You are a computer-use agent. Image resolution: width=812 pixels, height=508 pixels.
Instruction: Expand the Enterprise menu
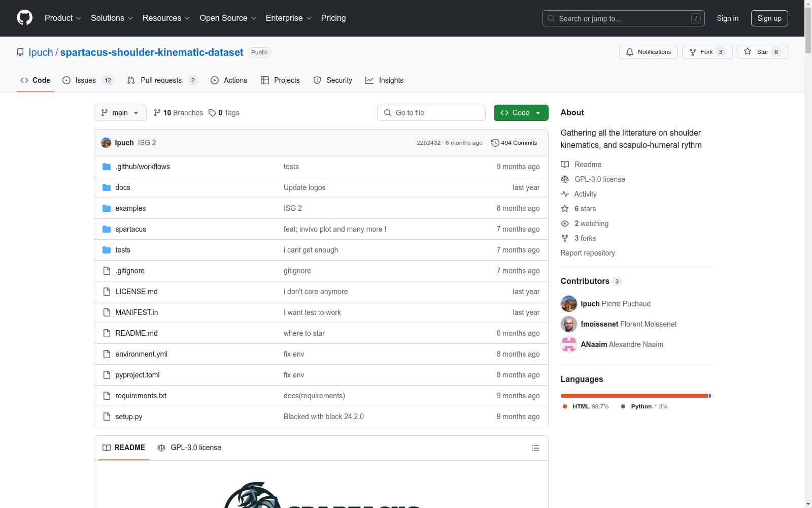point(289,18)
